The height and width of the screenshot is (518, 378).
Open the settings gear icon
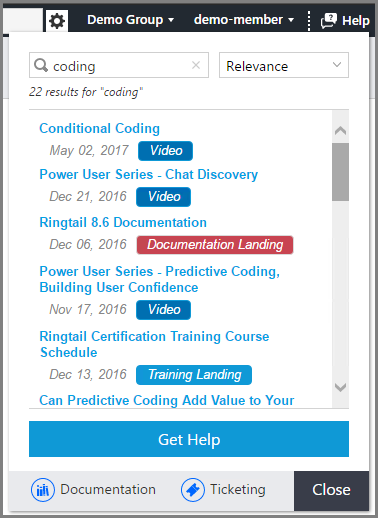pos(57,21)
